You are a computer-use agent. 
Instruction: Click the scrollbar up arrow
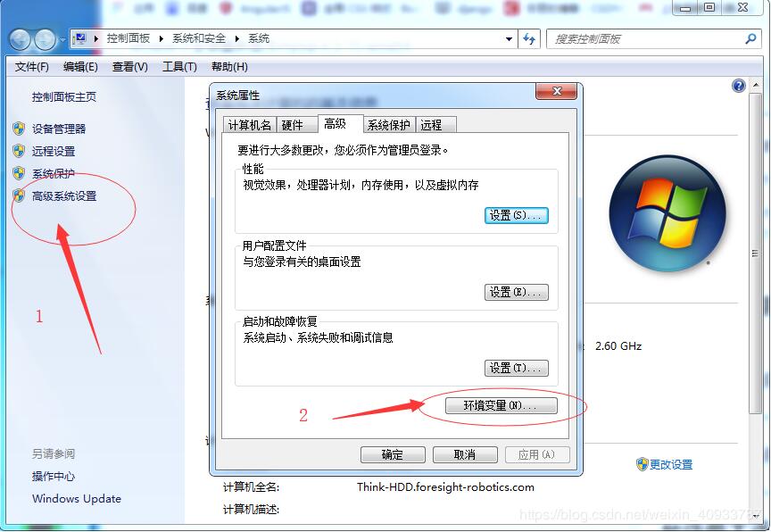coord(754,85)
